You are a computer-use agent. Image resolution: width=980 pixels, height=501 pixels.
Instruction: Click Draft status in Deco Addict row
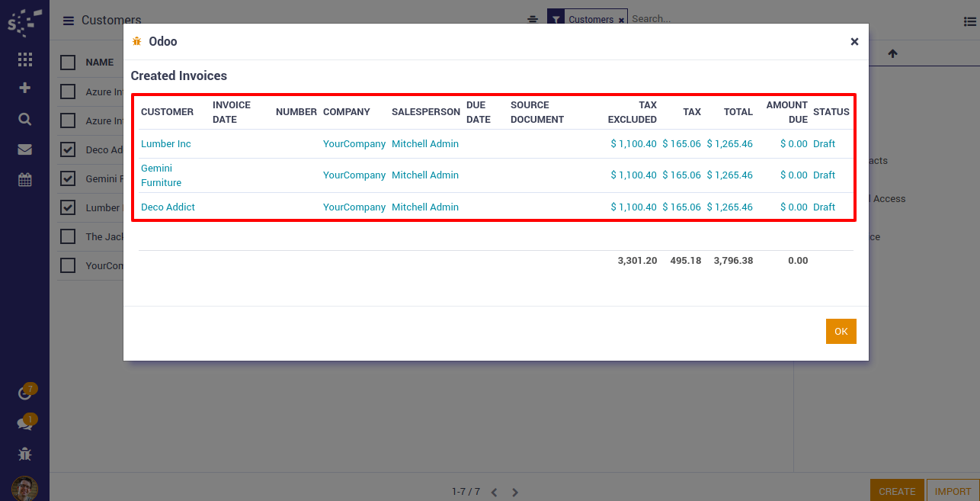click(x=824, y=207)
